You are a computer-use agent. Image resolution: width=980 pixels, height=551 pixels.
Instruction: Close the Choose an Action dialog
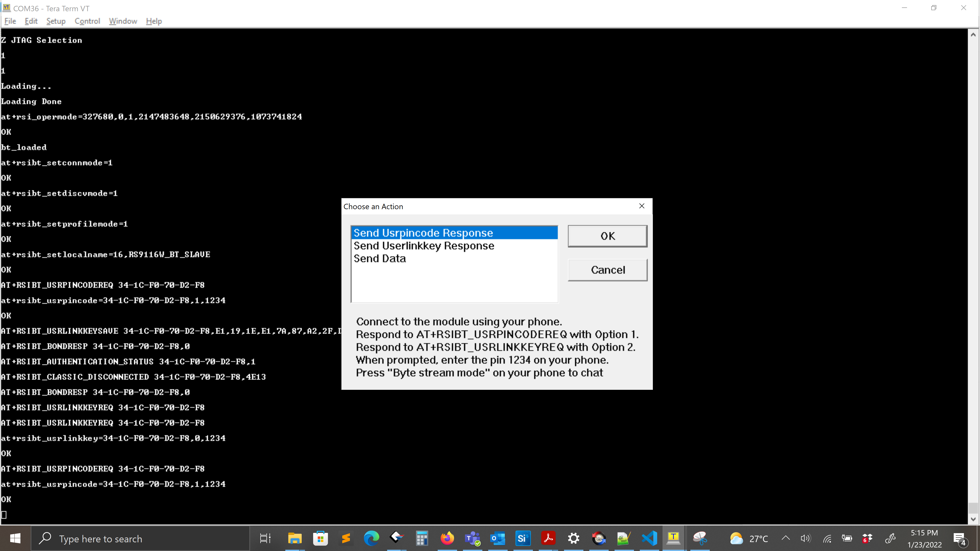point(641,206)
